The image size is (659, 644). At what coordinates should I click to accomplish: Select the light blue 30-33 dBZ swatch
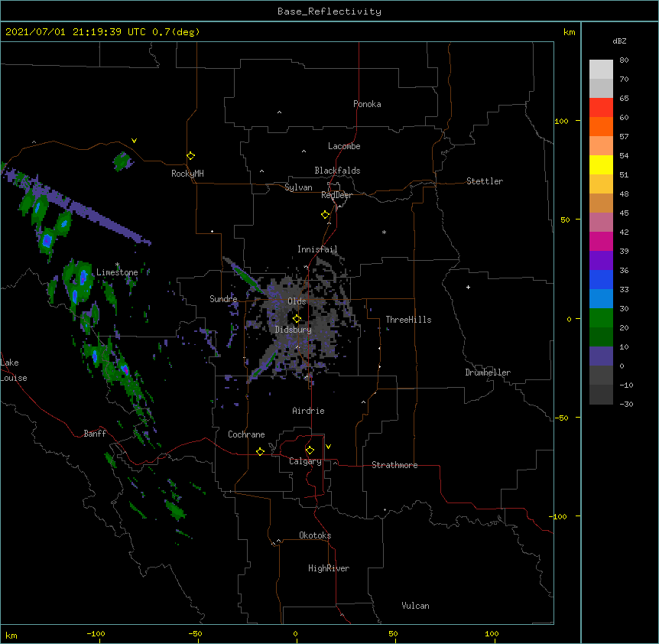pos(601,299)
